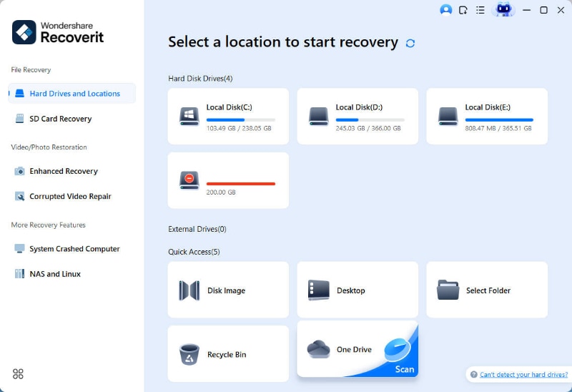This screenshot has width=572, height=392.
Task: Click the Recycle Bin trash icon
Action: point(189,354)
